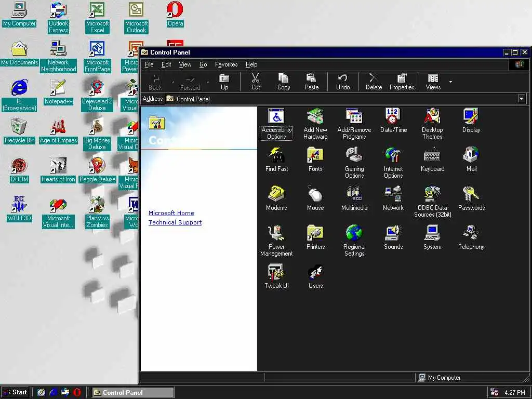
Task: Click the Control Panel taskbar button
Action: 133,392
